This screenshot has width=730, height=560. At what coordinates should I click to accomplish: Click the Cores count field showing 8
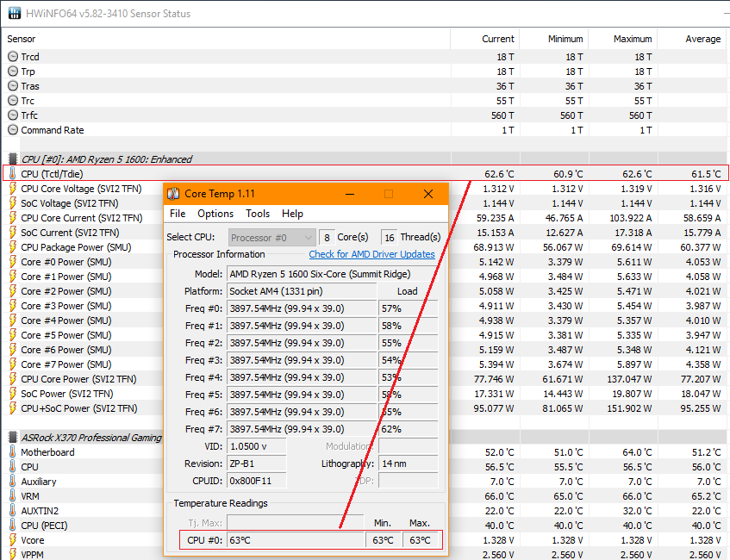327,238
